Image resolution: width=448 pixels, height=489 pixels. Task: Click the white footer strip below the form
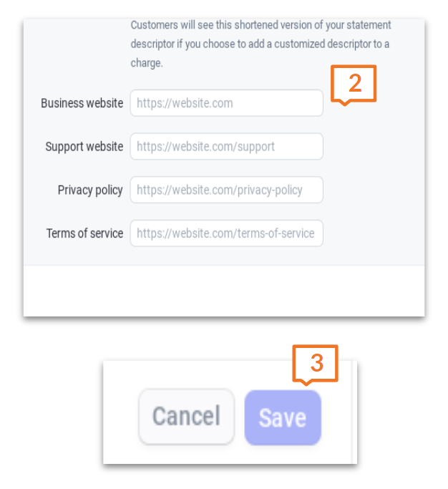pos(223,291)
